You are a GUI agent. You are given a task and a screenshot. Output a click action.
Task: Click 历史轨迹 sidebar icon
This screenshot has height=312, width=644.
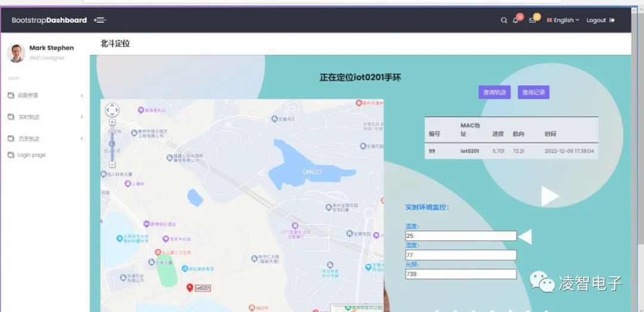click(11, 139)
